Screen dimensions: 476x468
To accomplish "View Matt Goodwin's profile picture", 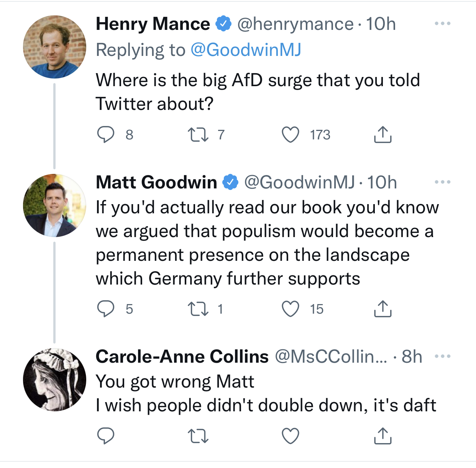I will [x=54, y=206].
